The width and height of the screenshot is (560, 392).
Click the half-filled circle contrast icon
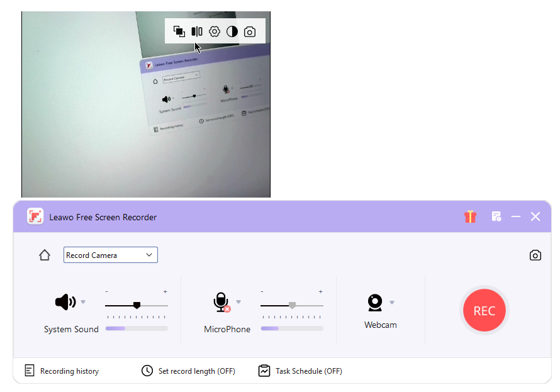point(232,31)
